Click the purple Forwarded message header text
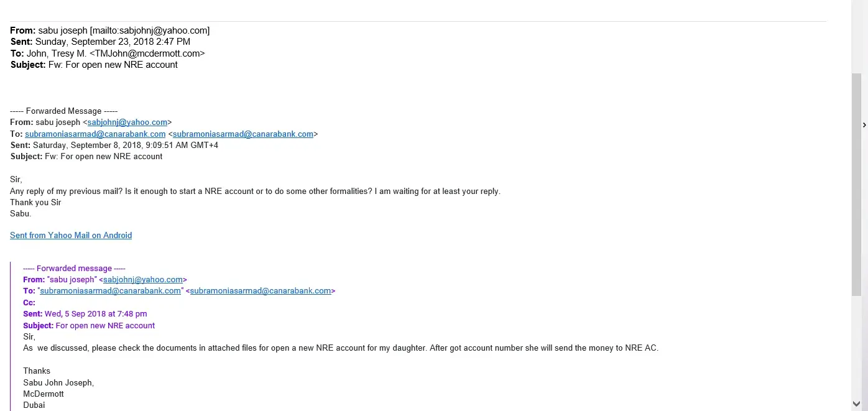Viewport: 868px width, 411px height. pos(74,269)
